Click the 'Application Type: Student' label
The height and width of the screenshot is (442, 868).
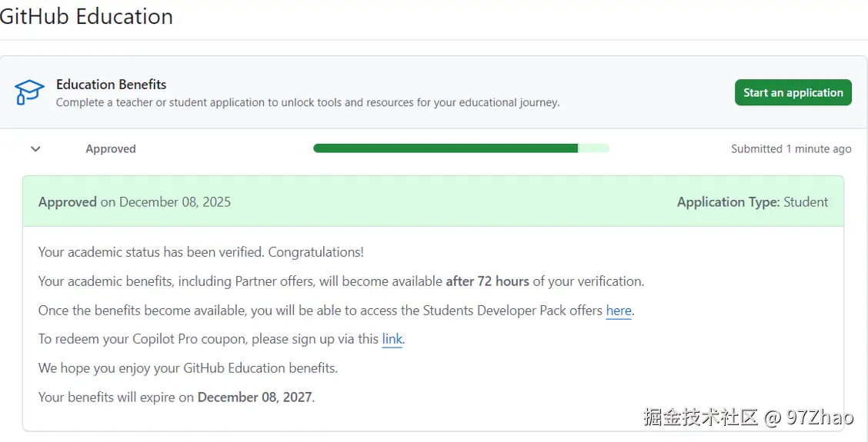coord(752,202)
